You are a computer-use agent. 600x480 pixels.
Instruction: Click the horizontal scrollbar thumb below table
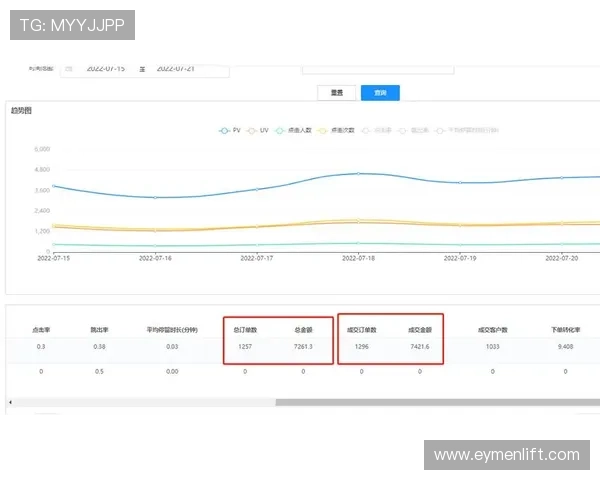tap(438, 402)
